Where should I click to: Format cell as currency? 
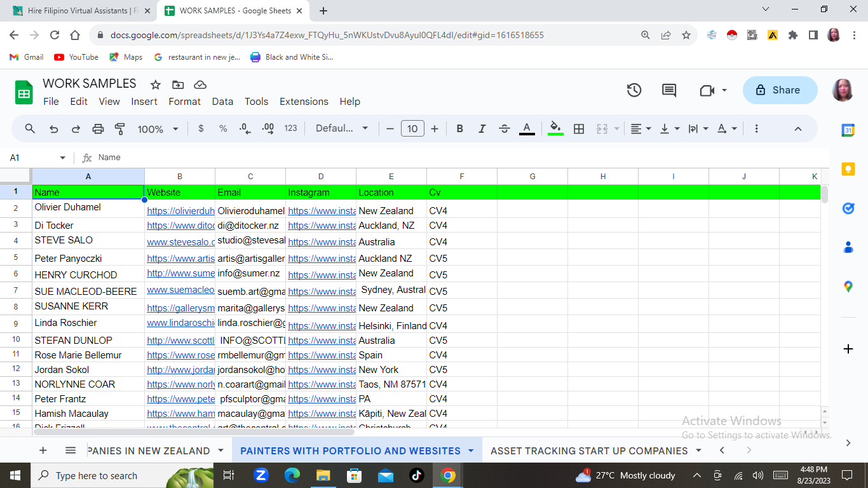click(201, 128)
